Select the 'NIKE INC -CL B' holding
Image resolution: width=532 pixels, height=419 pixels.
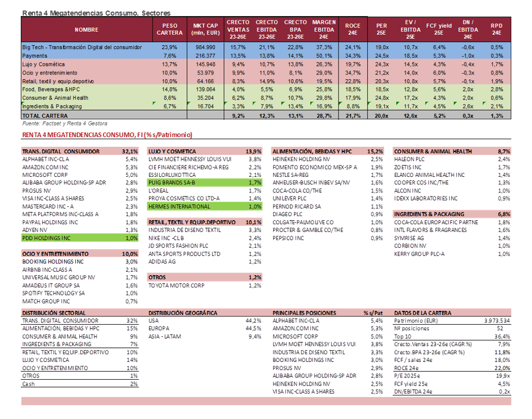(166, 238)
